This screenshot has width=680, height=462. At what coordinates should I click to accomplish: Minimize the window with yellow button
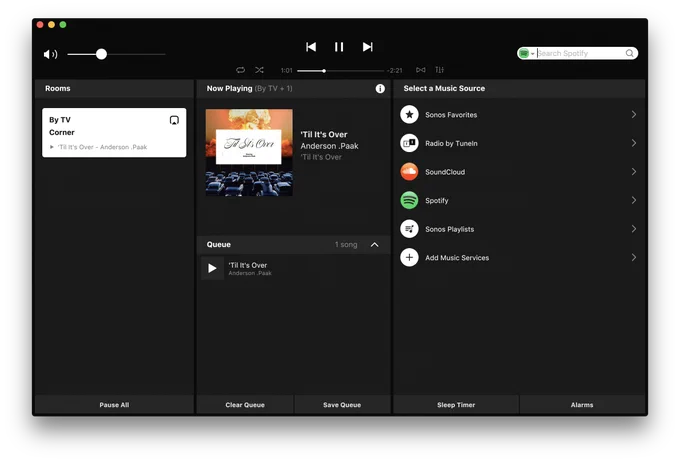point(51,25)
